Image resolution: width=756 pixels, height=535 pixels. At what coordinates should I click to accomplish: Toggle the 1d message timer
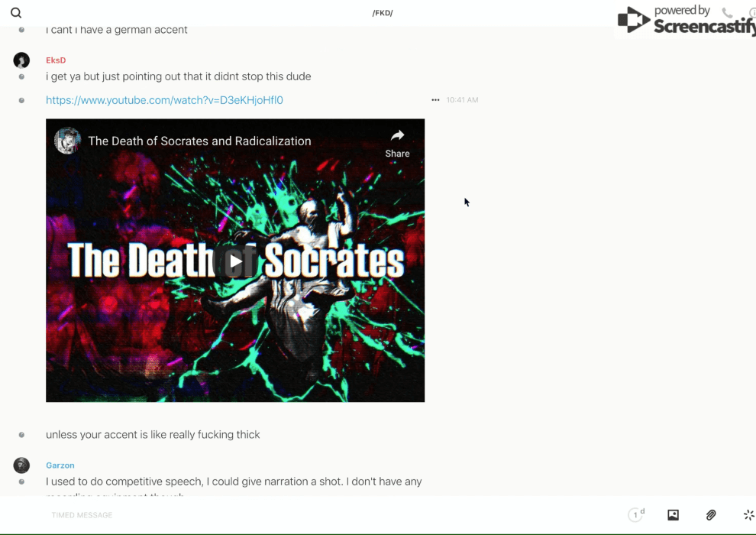(636, 515)
